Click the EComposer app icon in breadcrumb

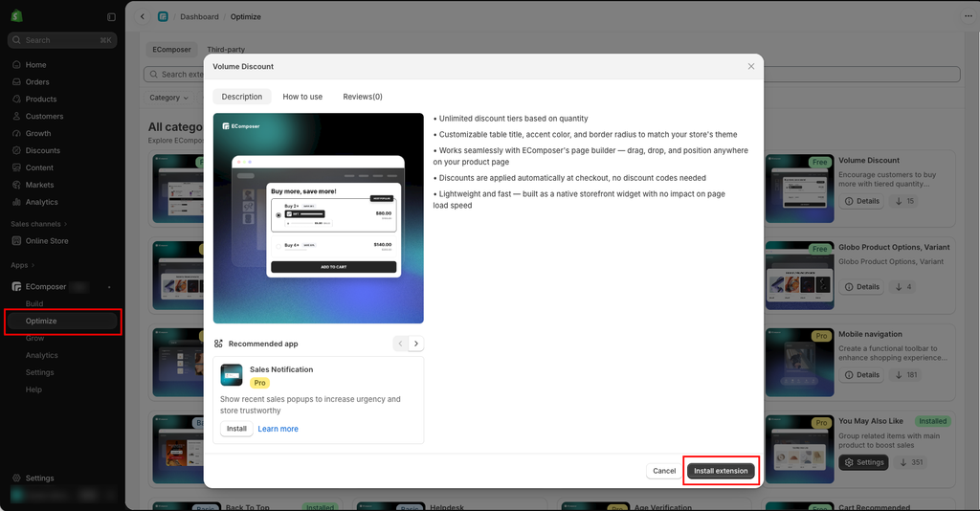[x=163, y=17]
